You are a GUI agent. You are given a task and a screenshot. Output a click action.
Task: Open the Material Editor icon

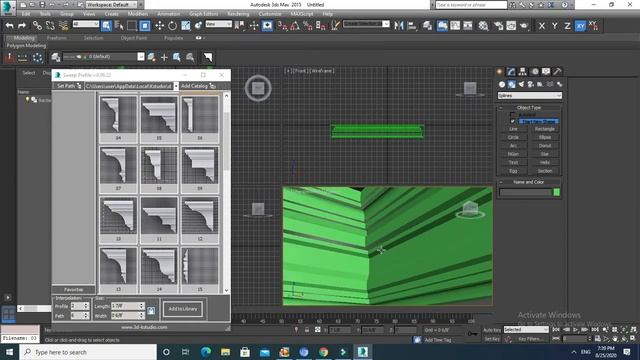(483, 26)
